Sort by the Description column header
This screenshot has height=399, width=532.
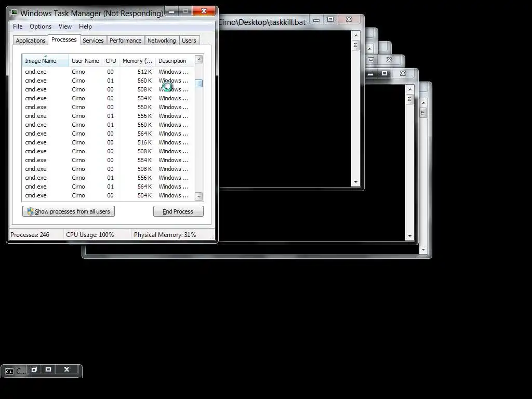coord(175,61)
